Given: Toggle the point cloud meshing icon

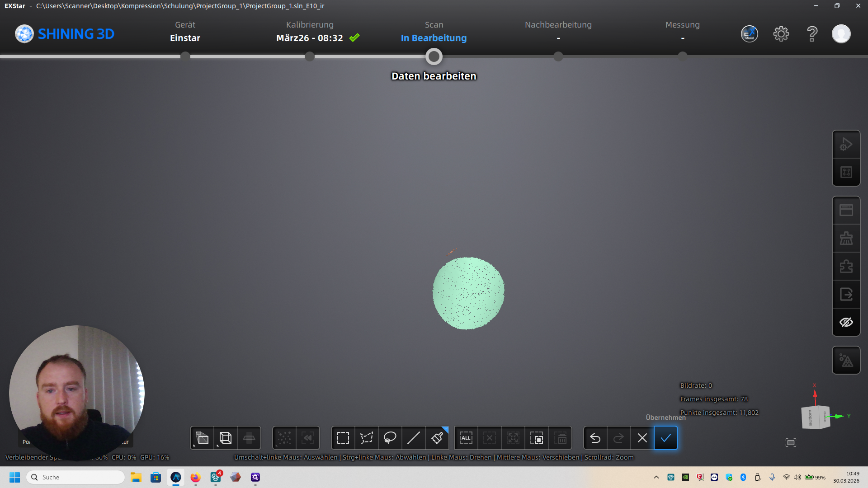Looking at the screenshot, I should point(846,360).
